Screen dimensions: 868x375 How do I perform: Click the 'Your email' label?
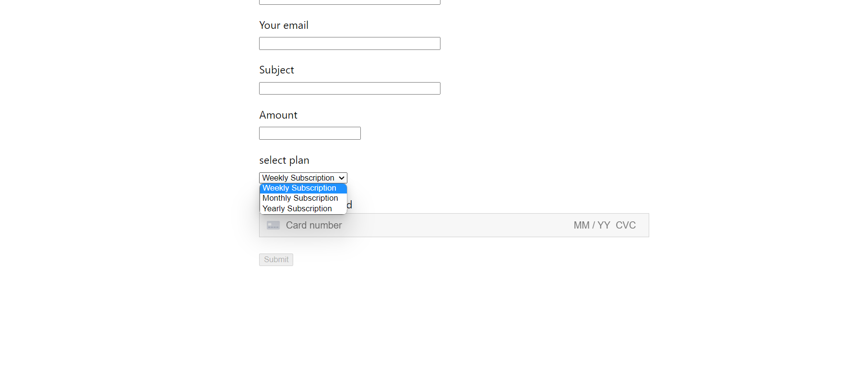click(284, 25)
